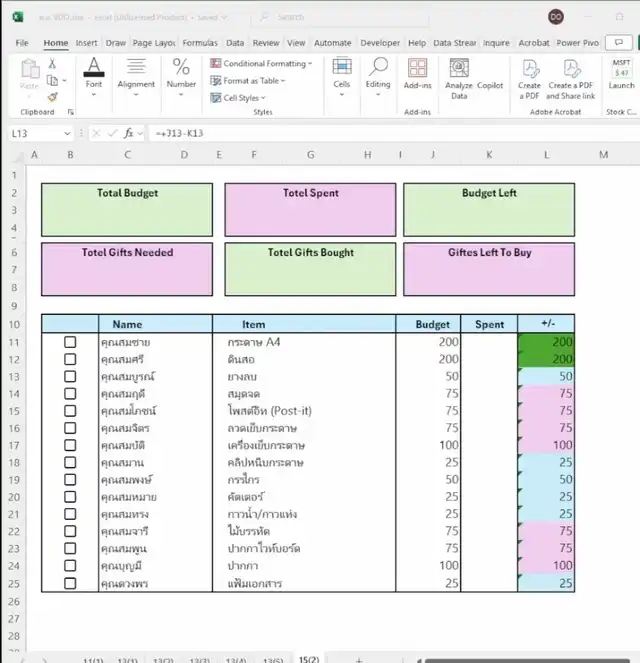
Task: Click the Cut scissors icon
Action: pyautogui.click(x=53, y=64)
